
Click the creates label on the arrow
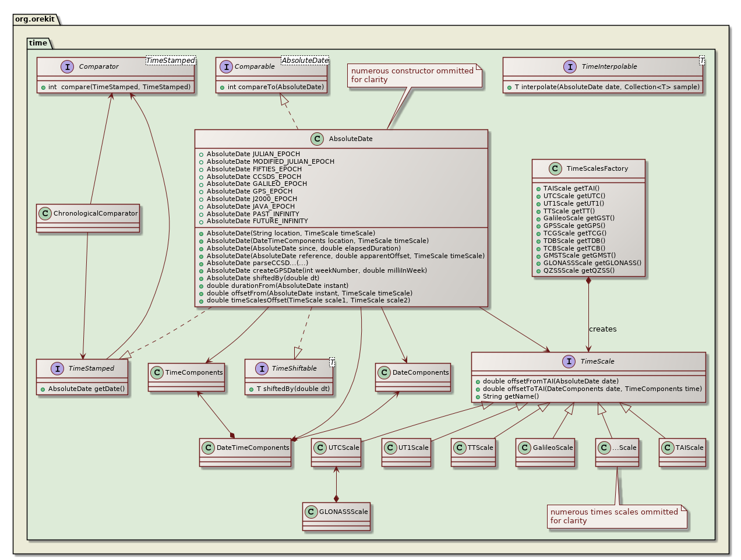[602, 329]
